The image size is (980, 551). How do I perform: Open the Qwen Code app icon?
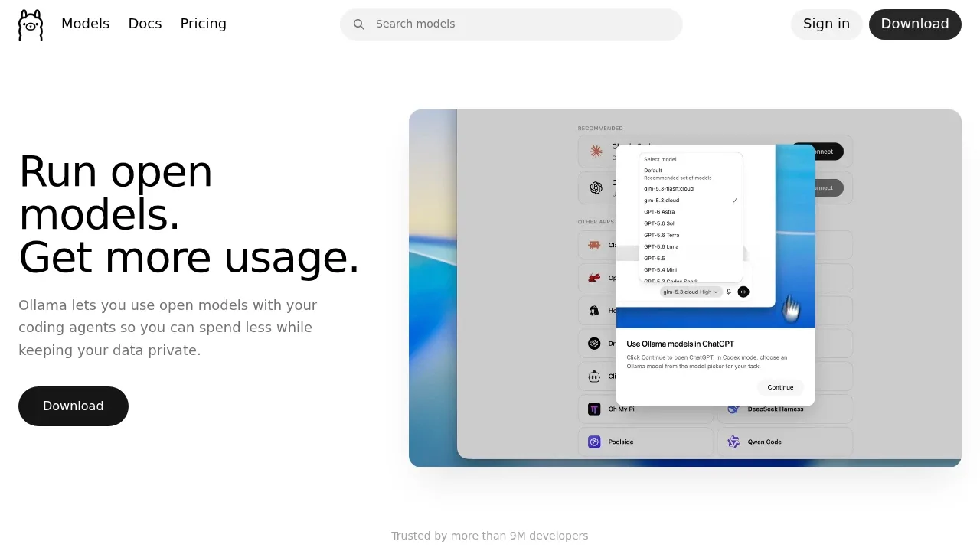pyautogui.click(x=733, y=442)
